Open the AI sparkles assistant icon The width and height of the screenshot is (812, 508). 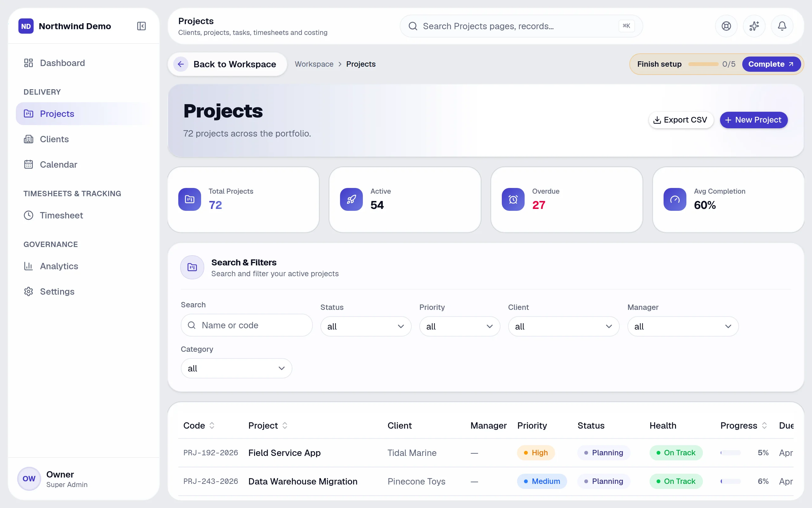tap(754, 26)
